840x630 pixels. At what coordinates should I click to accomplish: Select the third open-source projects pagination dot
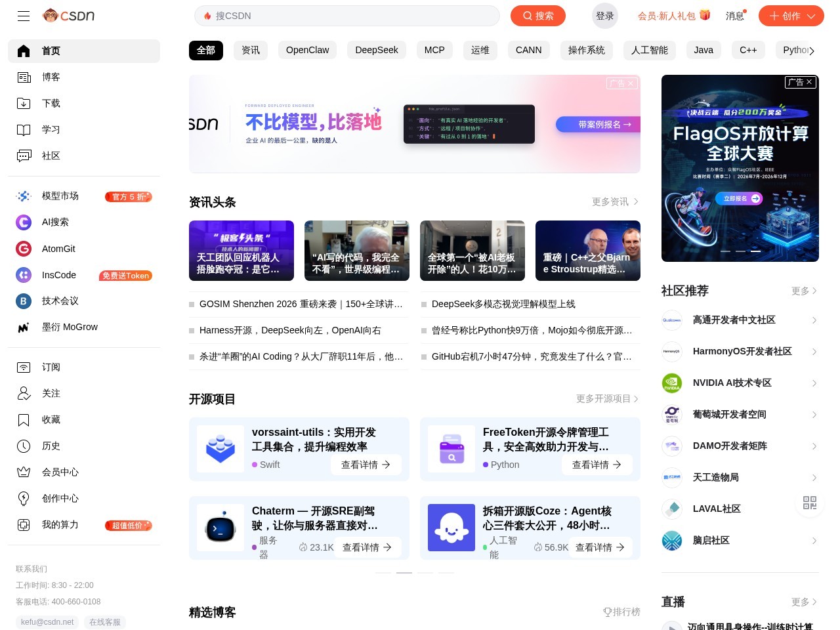point(425,573)
